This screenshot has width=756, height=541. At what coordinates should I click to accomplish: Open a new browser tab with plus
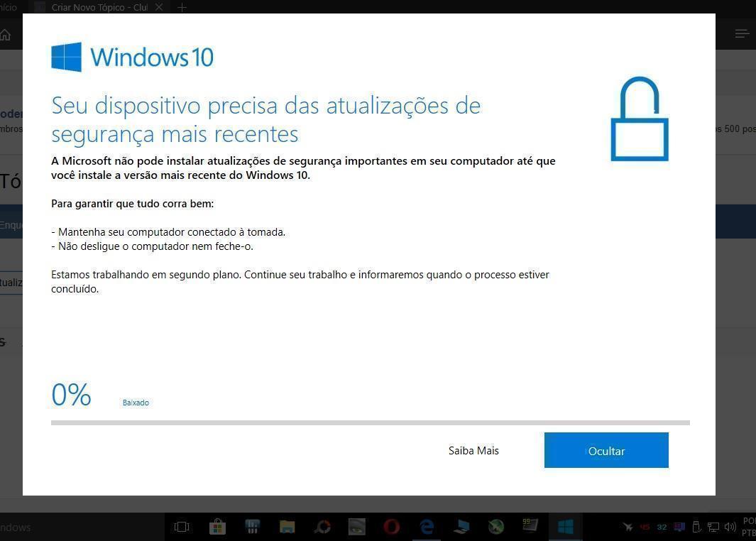pos(182,7)
